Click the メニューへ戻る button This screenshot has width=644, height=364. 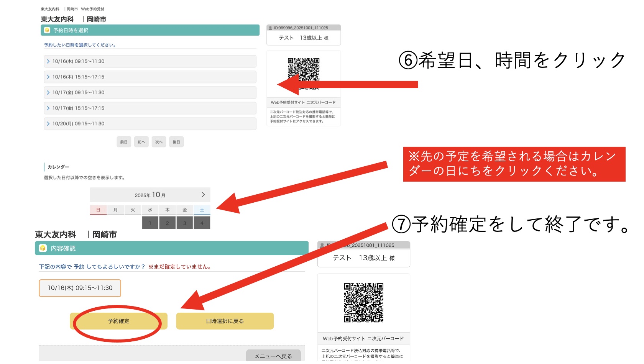coord(273,356)
